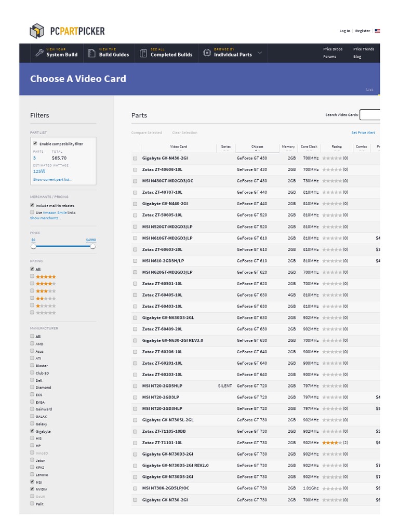The height and width of the screenshot is (532, 399).
Task: Click the rating stars for Zotac ZT-71101-10L
Action: point(332,443)
